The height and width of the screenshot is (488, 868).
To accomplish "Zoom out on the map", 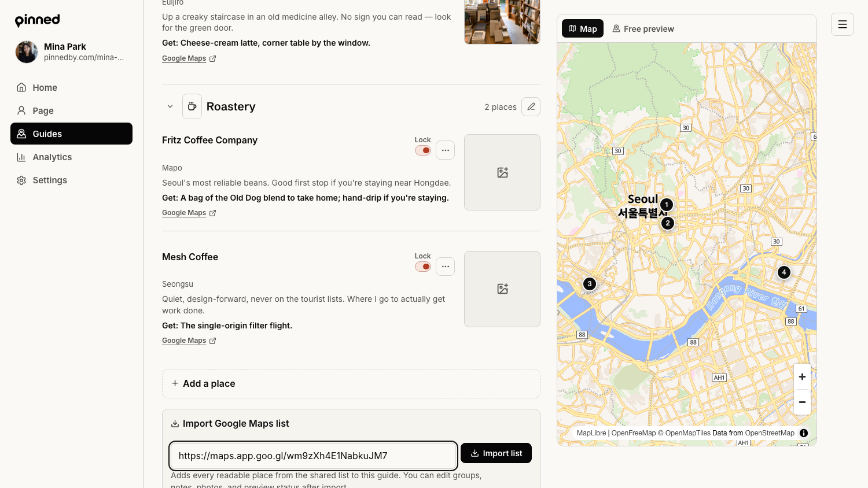I will pos(802,402).
